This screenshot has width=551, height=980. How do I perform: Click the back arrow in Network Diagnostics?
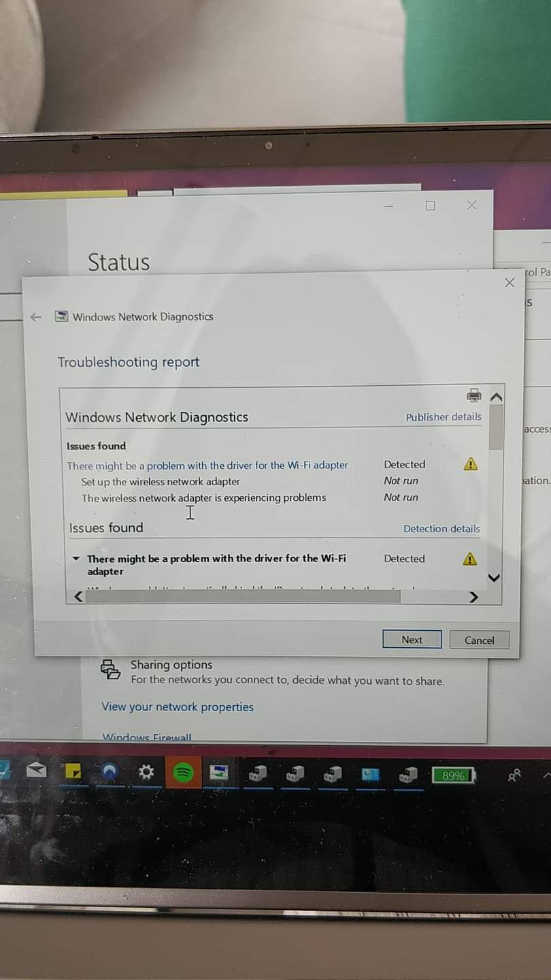coord(36,317)
